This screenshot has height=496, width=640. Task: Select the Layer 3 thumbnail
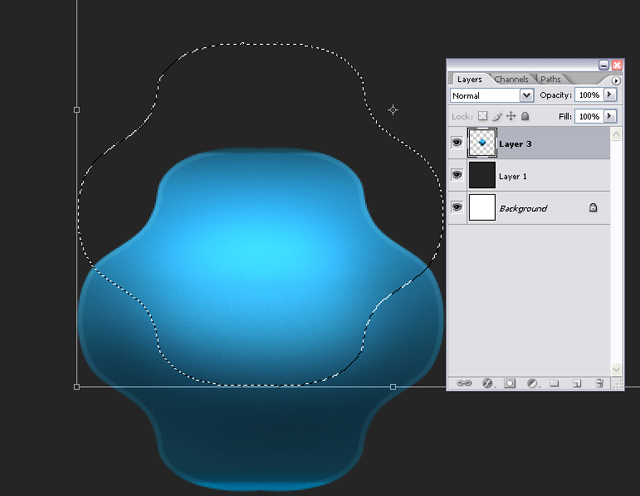pos(482,143)
